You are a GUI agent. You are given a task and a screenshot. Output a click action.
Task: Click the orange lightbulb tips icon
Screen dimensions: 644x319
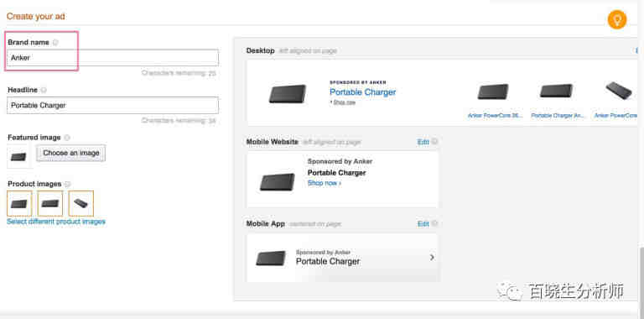pyautogui.click(x=617, y=20)
